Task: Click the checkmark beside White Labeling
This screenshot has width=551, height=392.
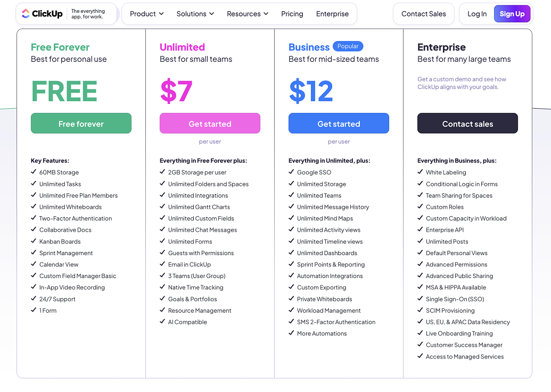Action: pos(420,172)
